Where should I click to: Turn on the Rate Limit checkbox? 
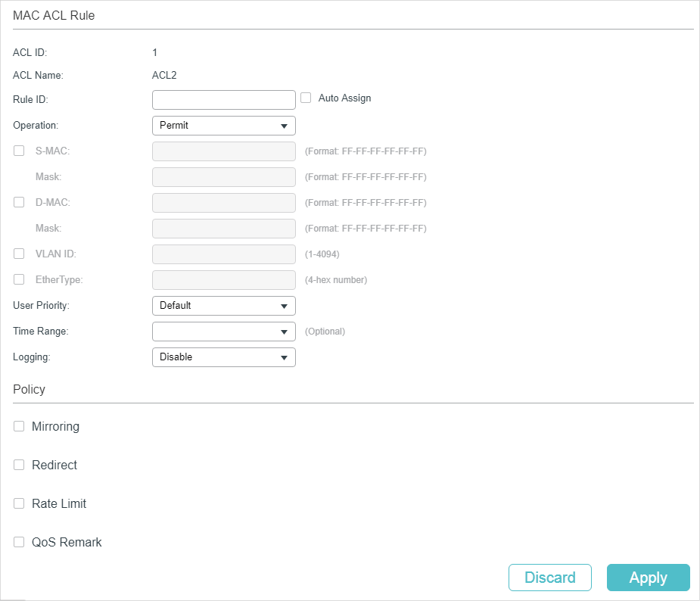[19, 503]
